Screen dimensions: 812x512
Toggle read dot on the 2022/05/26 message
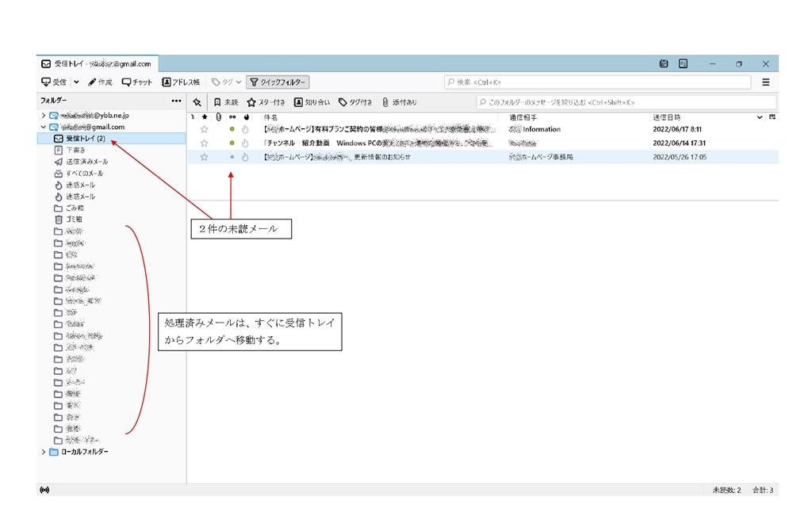click(x=232, y=157)
